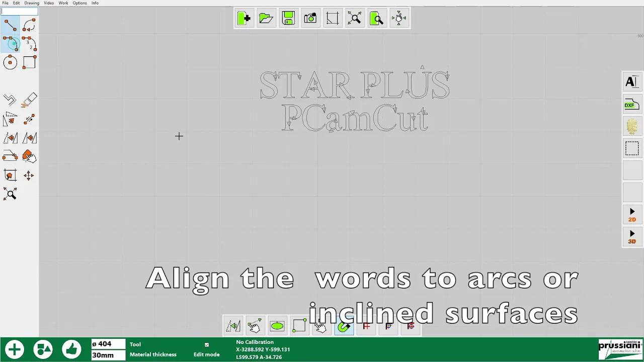This screenshot has width=644, height=362.
Task: Choose the eraser tool
Action: click(x=29, y=100)
